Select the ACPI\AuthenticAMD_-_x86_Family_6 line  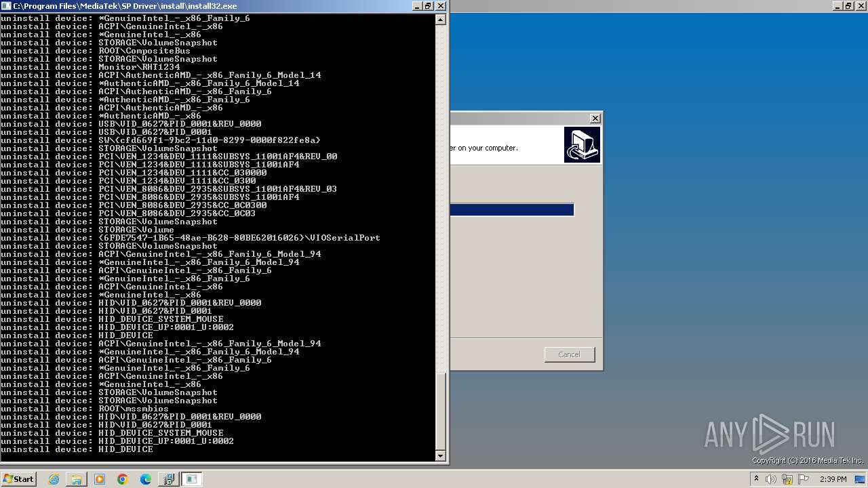(x=136, y=91)
